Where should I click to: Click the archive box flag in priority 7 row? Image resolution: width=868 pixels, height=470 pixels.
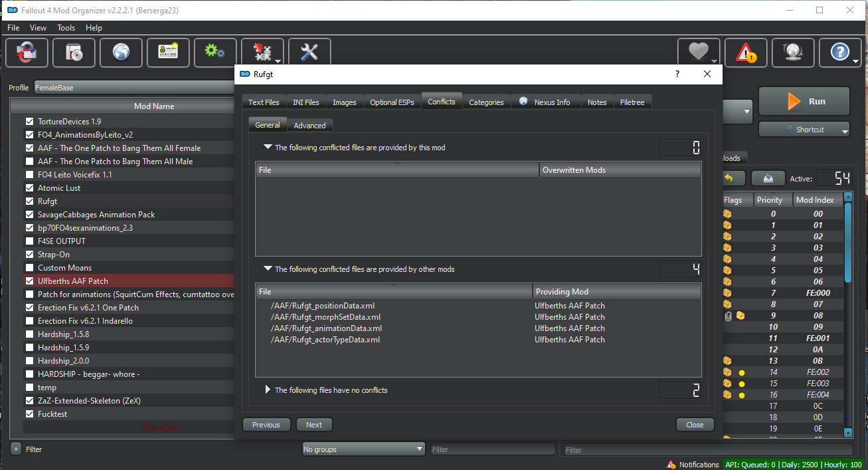727,293
